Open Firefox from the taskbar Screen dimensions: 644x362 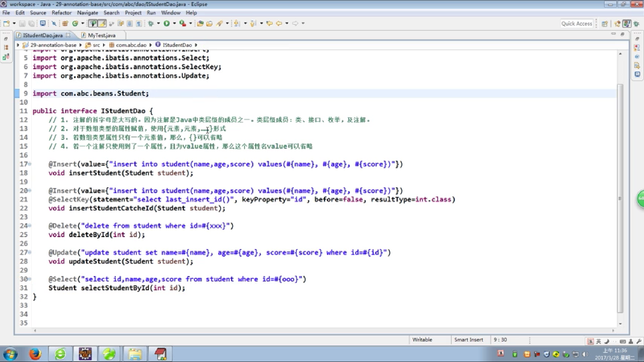pyautogui.click(x=35, y=354)
